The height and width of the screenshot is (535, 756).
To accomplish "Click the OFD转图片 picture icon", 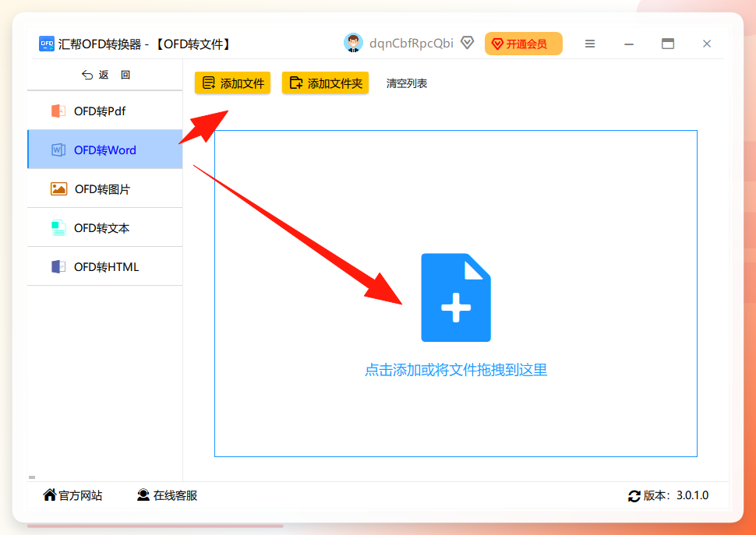I will (x=58, y=188).
